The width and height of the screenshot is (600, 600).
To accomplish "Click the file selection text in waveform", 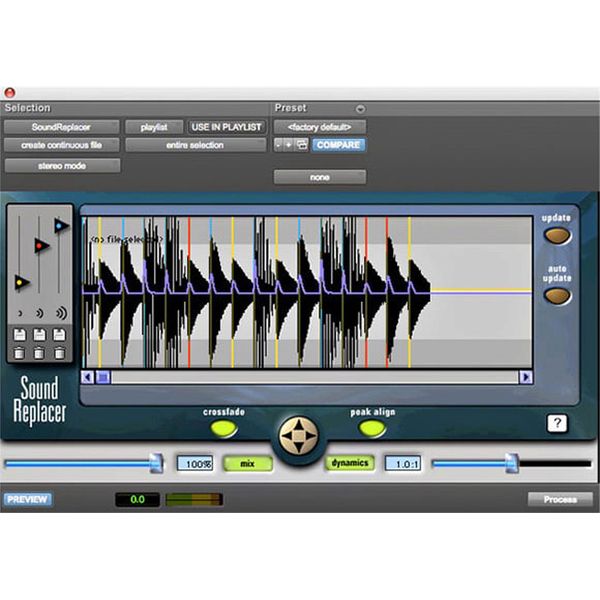I will 126,240.
